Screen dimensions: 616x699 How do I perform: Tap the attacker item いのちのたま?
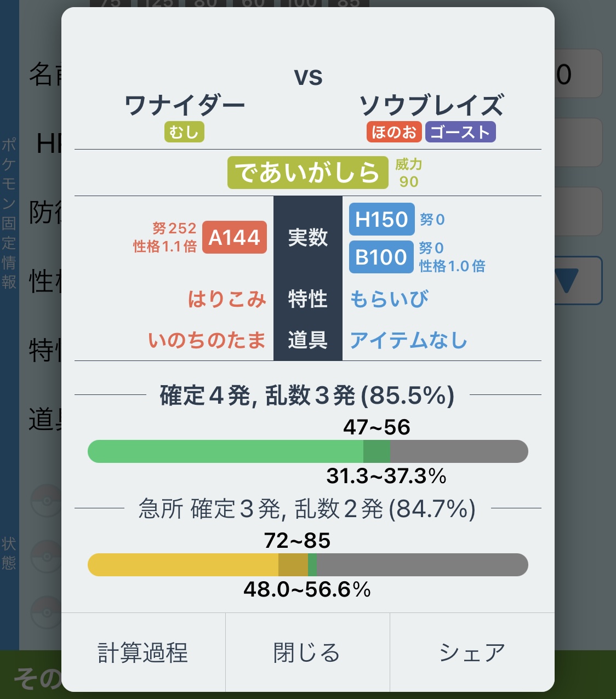207,340
